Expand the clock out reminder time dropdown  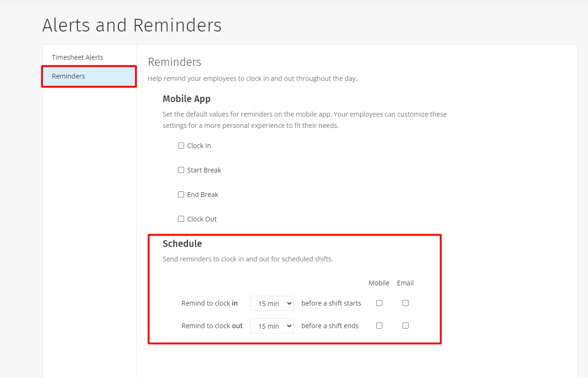point(272,326)
